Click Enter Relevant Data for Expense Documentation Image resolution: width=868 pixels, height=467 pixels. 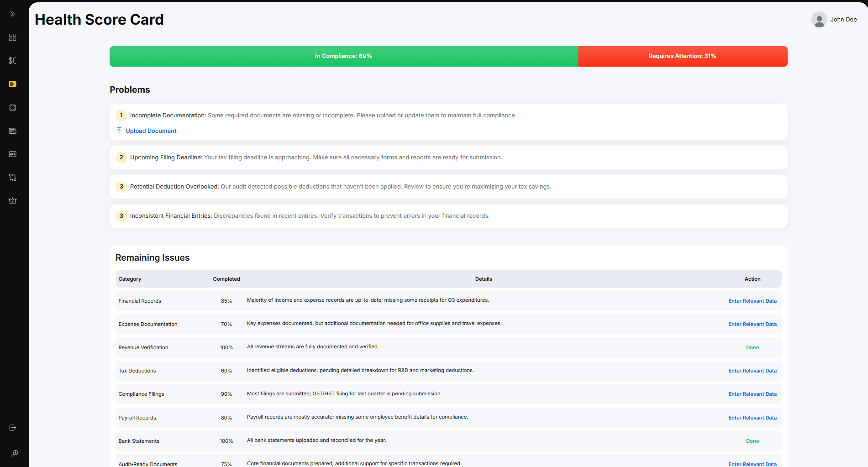752,324
